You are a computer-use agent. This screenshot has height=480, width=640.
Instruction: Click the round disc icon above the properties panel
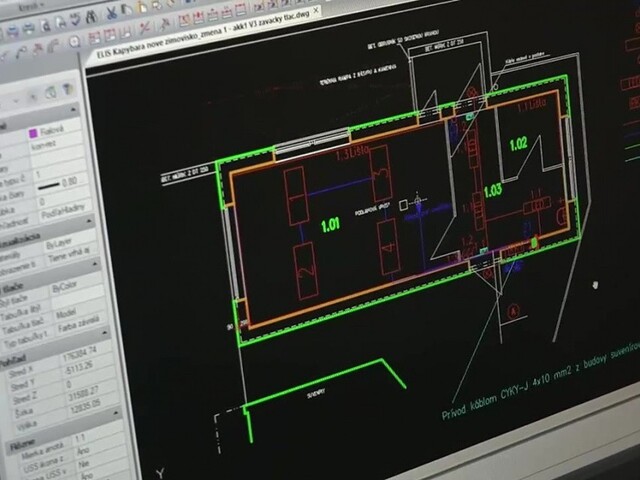(x=74, y=42)
